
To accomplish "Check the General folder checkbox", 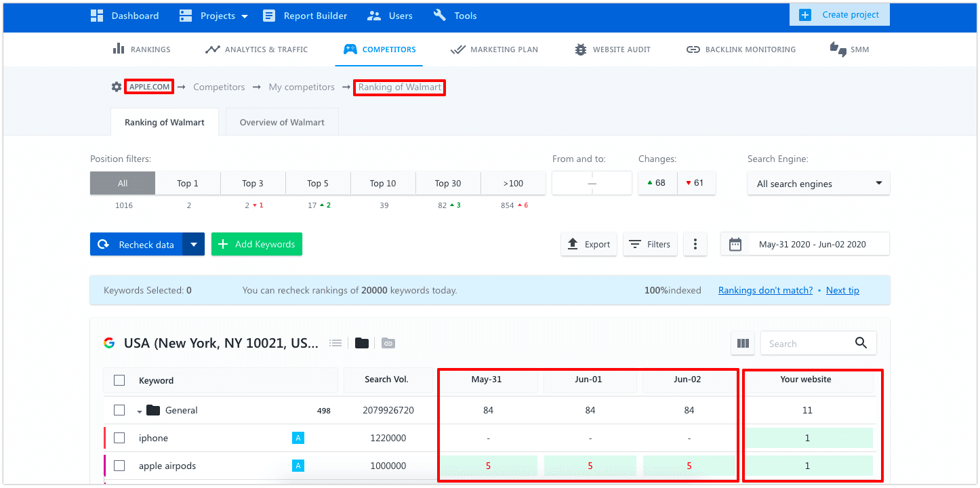I will (119, 410).
